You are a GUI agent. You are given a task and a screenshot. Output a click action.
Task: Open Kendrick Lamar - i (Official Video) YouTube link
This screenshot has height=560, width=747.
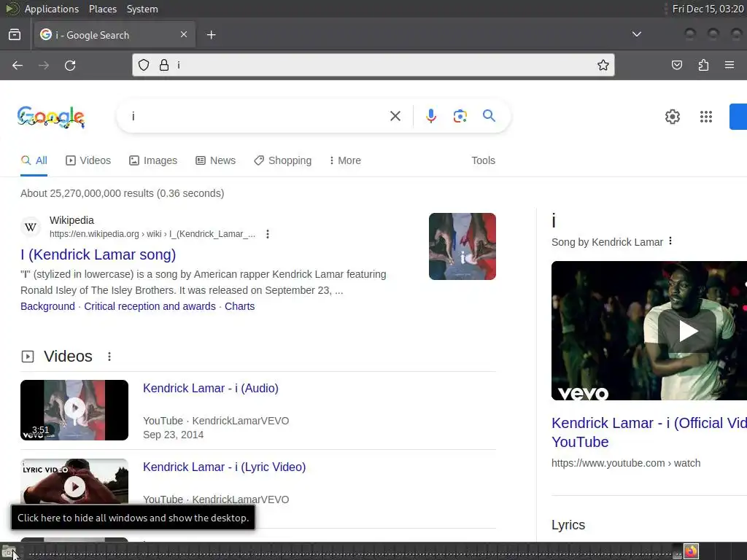click(649, 432)
